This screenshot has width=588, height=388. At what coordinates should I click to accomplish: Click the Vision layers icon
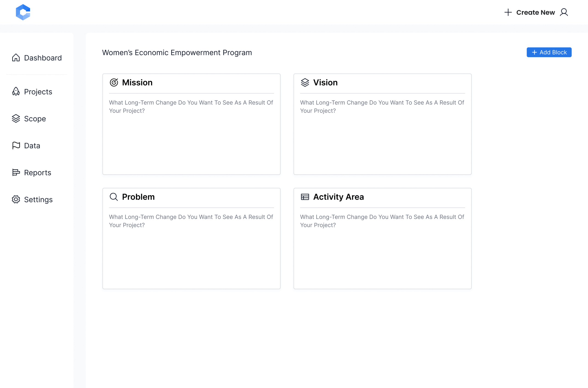tap(305, 82)
